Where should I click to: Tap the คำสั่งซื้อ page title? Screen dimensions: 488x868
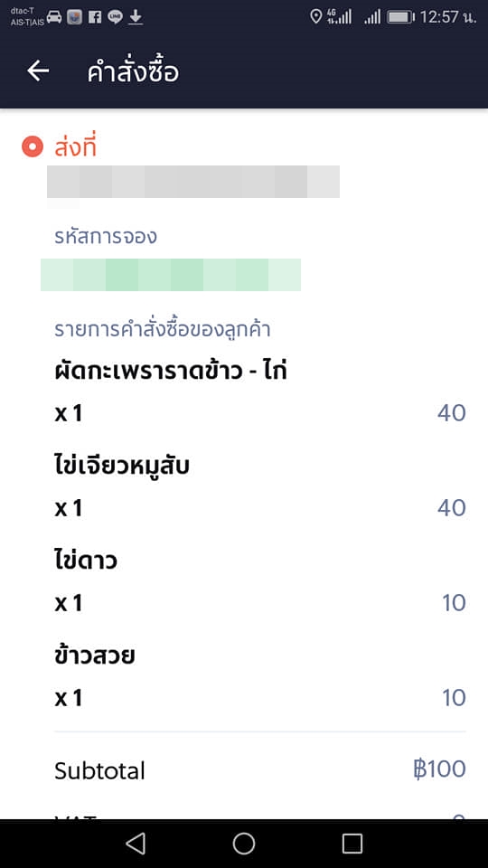tap(133, 72)
